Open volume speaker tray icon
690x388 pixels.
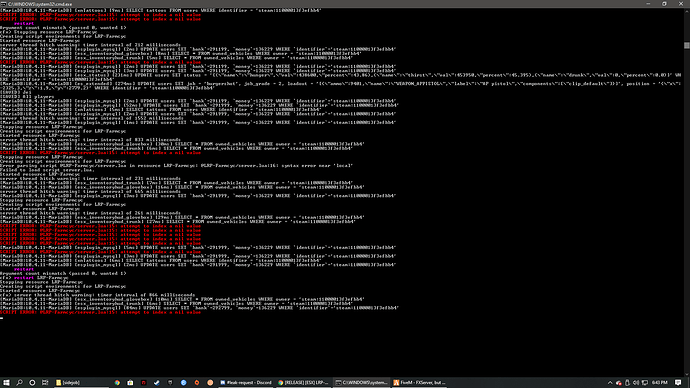tap(636, 383)
